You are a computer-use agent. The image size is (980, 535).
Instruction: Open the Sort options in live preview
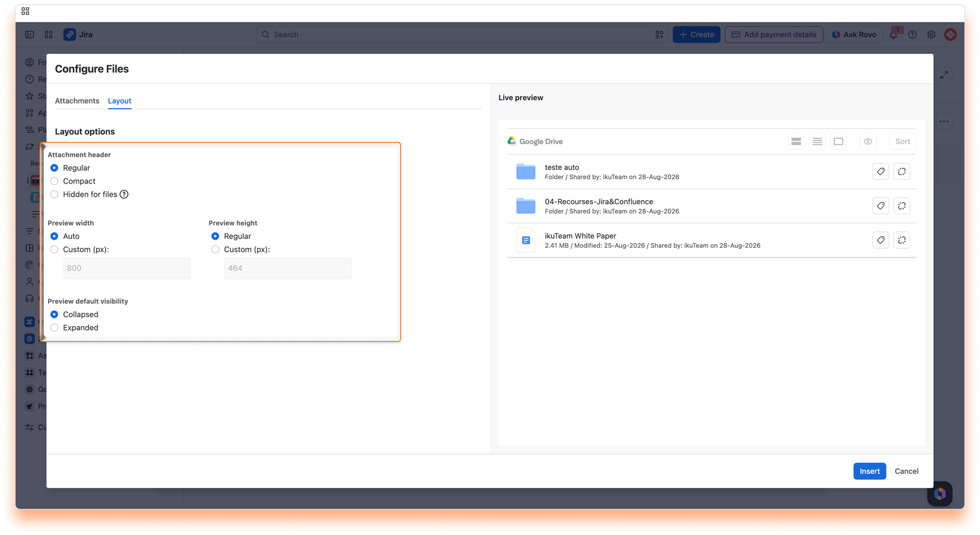(x=903, y=141)
